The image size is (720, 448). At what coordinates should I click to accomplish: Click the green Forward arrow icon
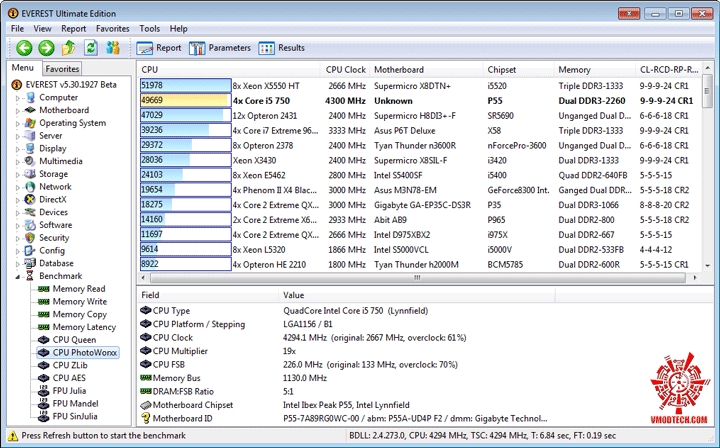(x=46, y=48)
